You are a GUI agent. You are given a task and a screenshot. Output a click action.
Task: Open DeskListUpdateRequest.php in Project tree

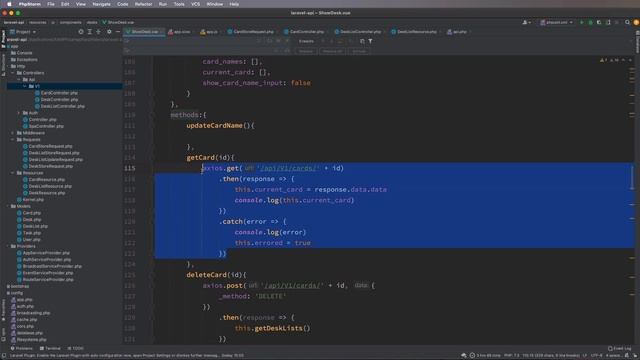[56, 160]
